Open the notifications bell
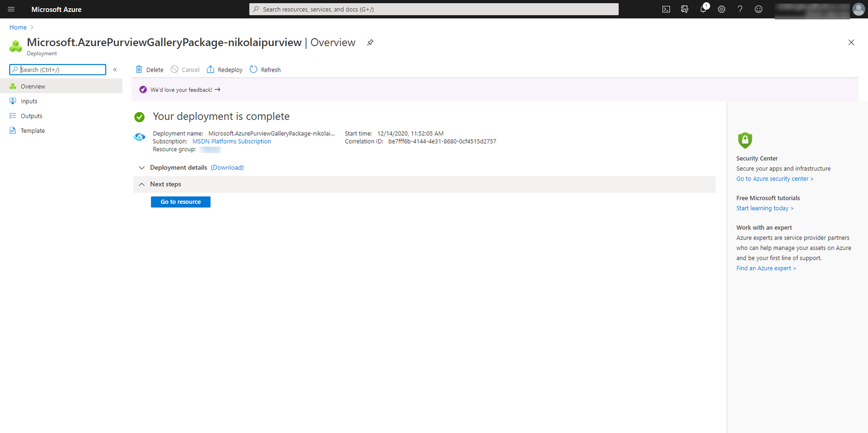This screenshot has width=868, height=433. coord(703,9)
